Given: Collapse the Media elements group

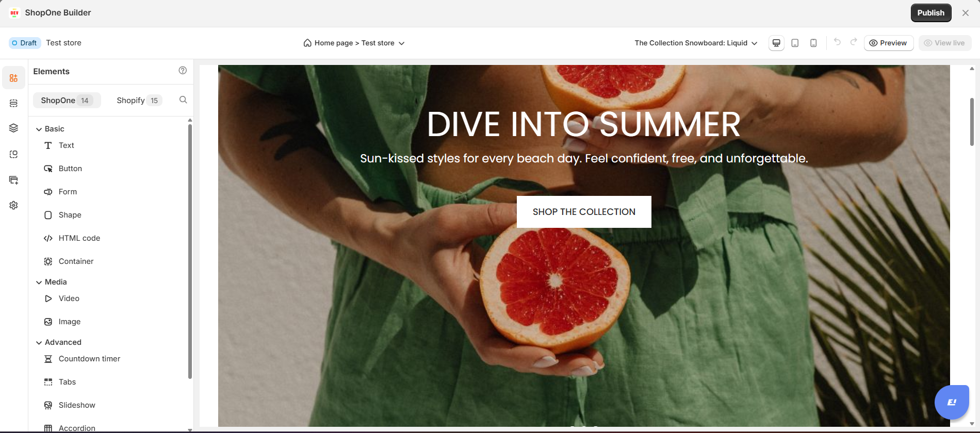Looking at the screenshot, I should pos(51,282).
